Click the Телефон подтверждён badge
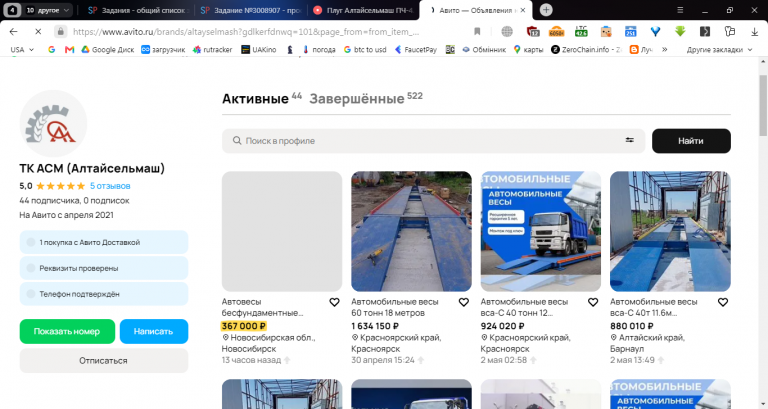The image size is (768, 409). click(104, 294)
